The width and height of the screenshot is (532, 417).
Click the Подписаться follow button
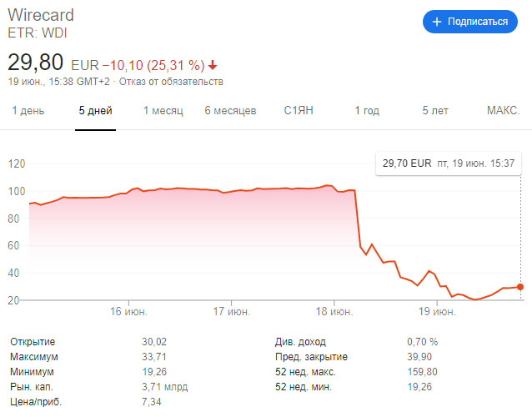470,22
